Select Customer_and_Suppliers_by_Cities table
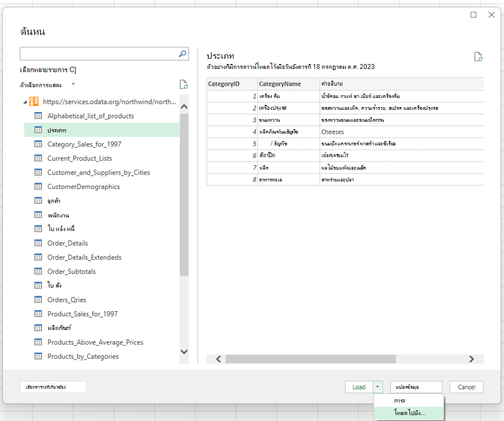The width and height of the screenshot is (504, 421). pos(99,173)
